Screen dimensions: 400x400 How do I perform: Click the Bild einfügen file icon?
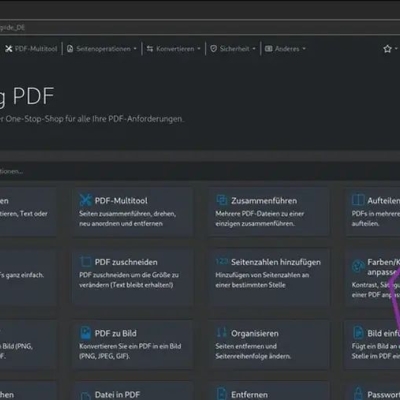[358, 333]
